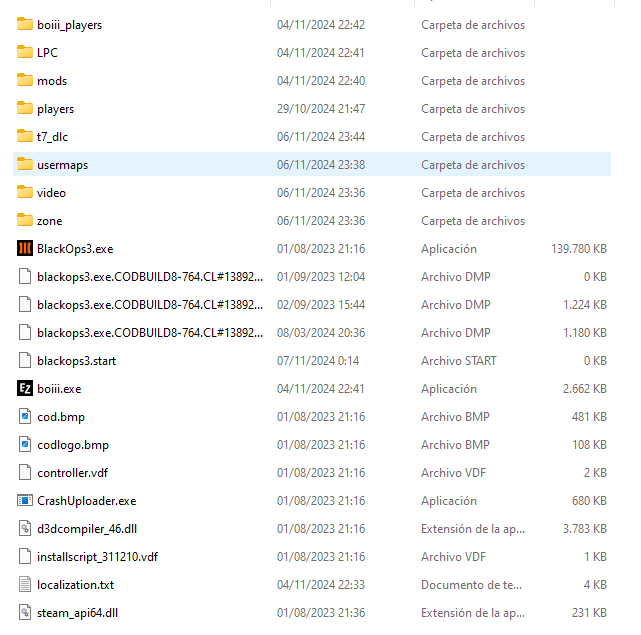The width and height of the screenshot is (641, 635).
Task: Click the 04/11/2024 22:33 date cell
Action: click(x=321, y=585)
